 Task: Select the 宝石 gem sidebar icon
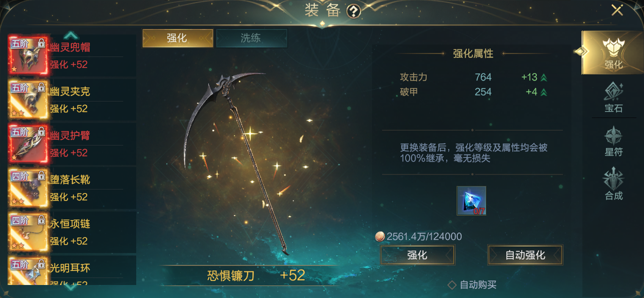tap(613, 97)
